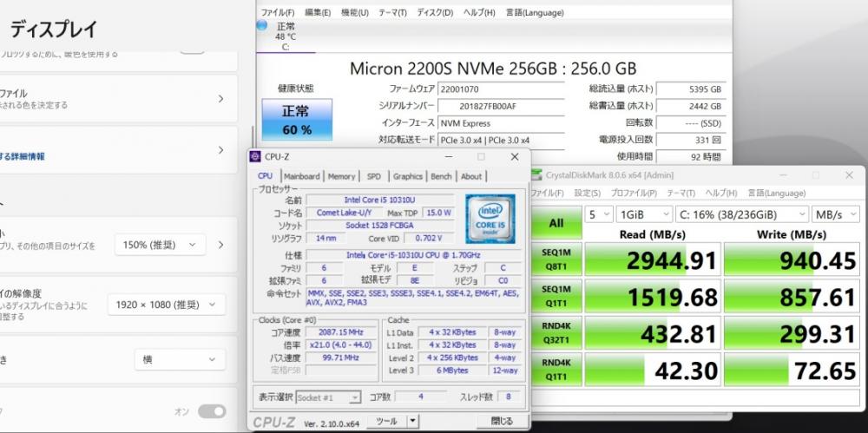Click the 閉じる button in CPU-Z
The height and width of the screenshot is (433, 868).
coord(502,422)
